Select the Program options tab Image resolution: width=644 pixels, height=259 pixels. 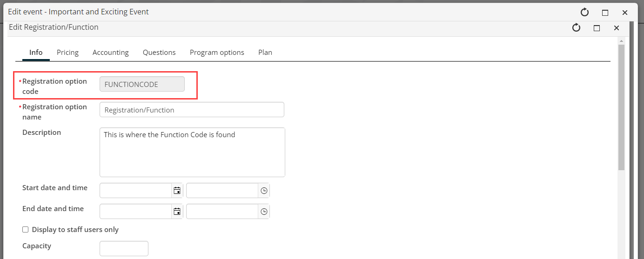pos(217,53)
